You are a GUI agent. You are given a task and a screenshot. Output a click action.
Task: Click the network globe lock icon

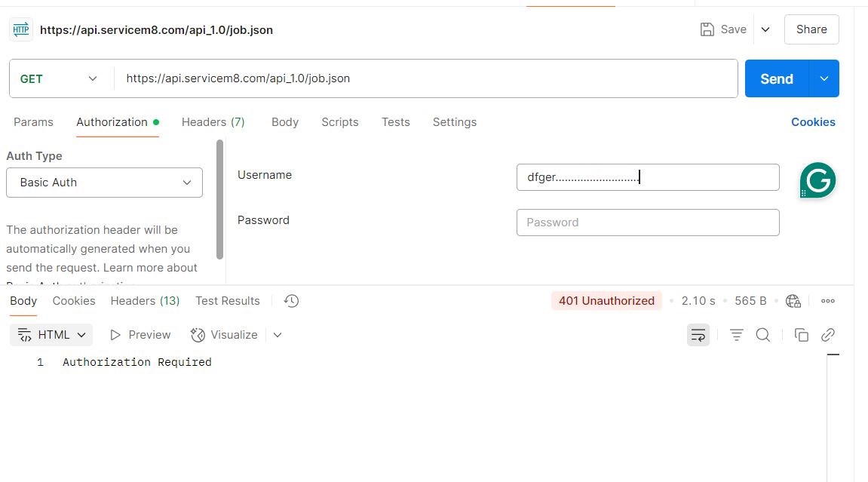793,301
